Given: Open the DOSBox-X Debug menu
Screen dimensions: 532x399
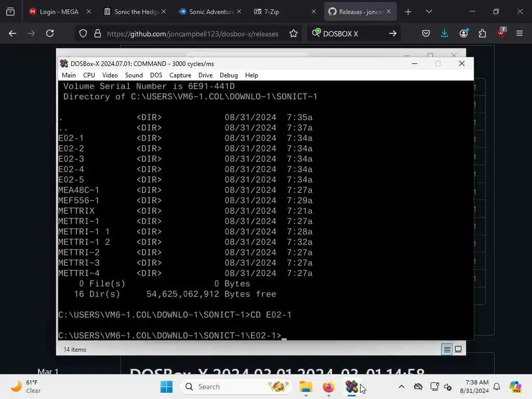Looking at the screenshot, I should pyautogui.click(x=229, y=75).
